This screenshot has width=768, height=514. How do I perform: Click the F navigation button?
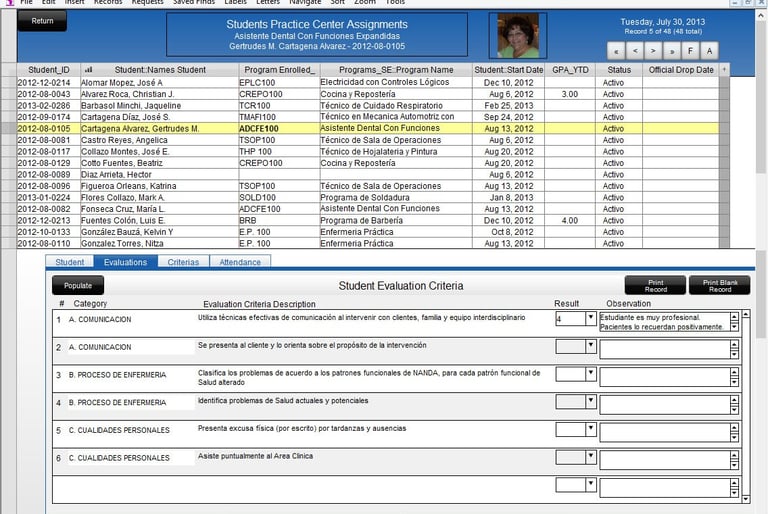[x=690, y=51]
